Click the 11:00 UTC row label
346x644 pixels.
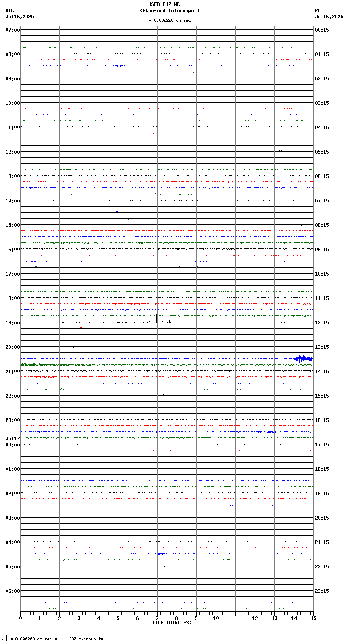(13, 128)
